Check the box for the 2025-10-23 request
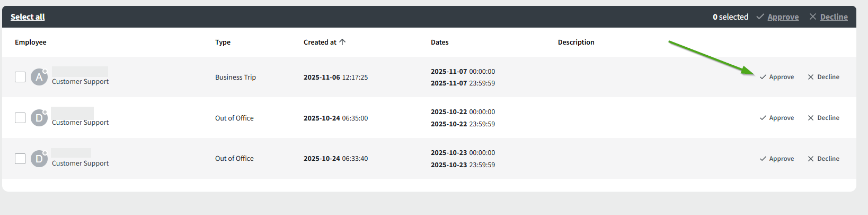The image size is (868, 215). (x=20, y=159)
